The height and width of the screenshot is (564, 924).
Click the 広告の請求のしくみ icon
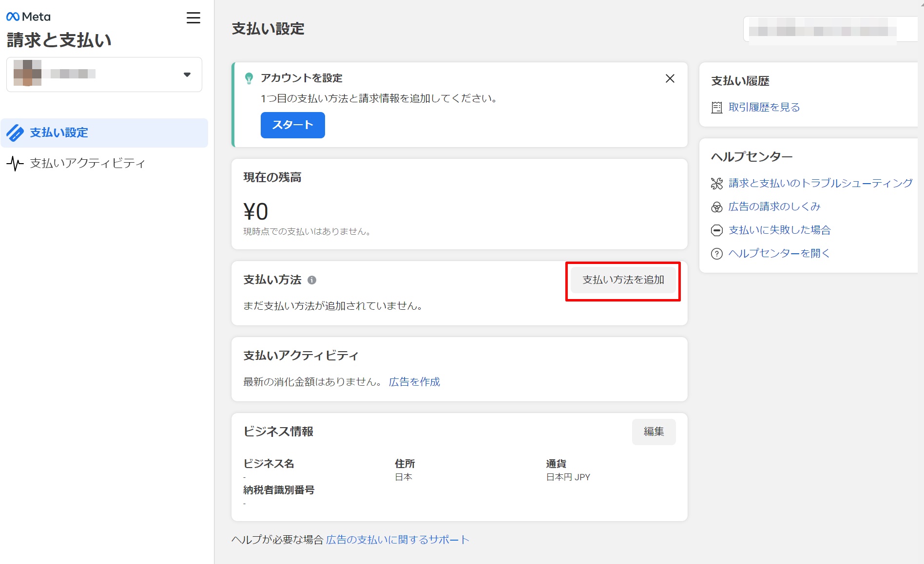tap(716, 207)
